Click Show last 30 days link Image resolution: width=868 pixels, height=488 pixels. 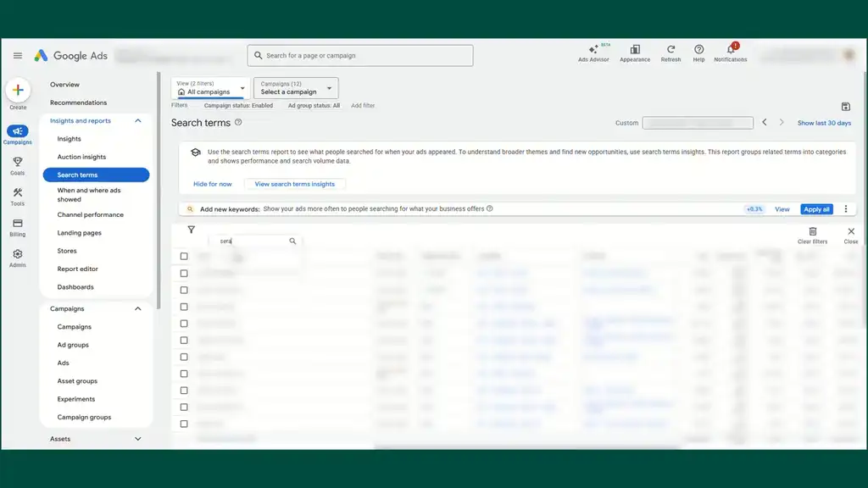pos(824,123)
